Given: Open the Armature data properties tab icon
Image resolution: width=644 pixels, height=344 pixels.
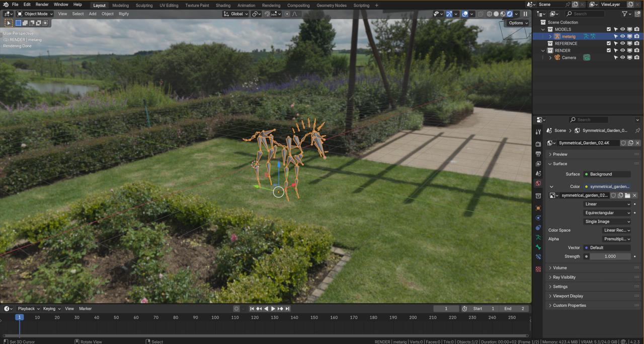Looking at the screenshot, I should (538, 237).
